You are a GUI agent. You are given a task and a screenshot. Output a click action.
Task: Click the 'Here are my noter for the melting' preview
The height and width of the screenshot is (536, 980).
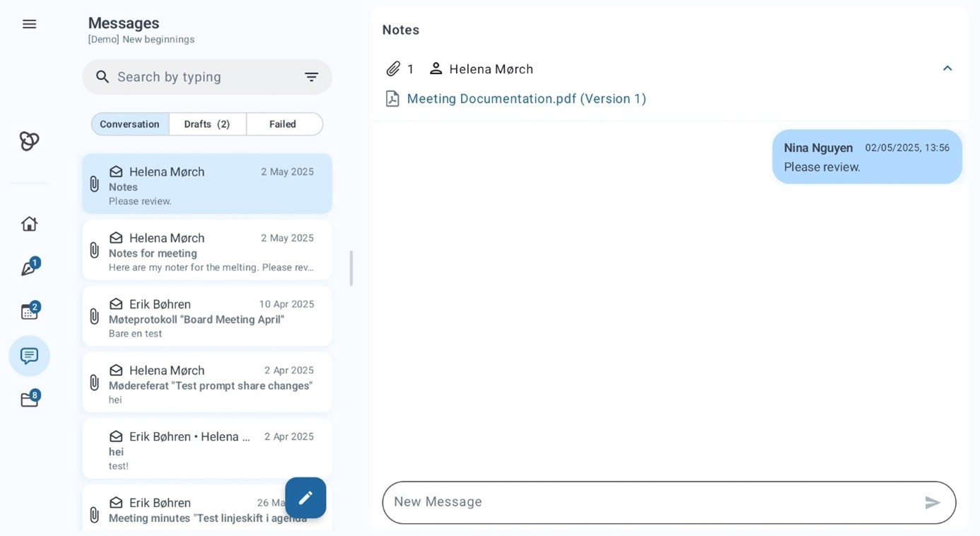point(211,267)
